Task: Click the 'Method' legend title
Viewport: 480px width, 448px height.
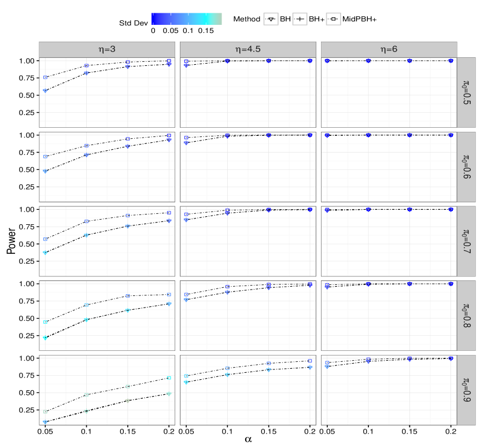Action: 247,19
